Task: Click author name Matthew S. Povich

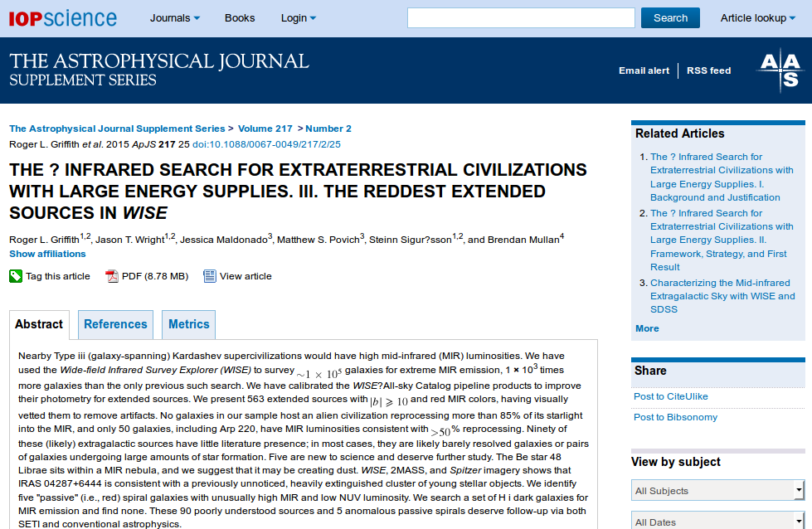Action: click(318, 240)
